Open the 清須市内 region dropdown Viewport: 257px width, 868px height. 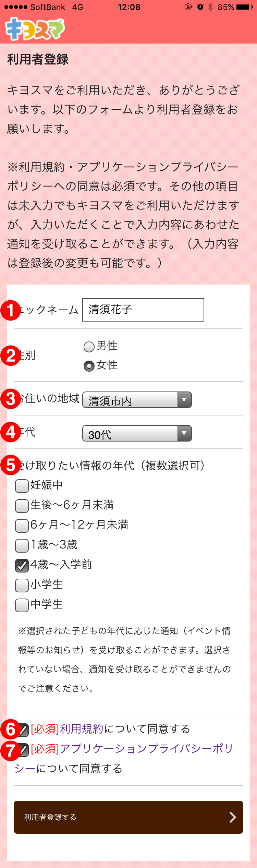click(137, 400)
